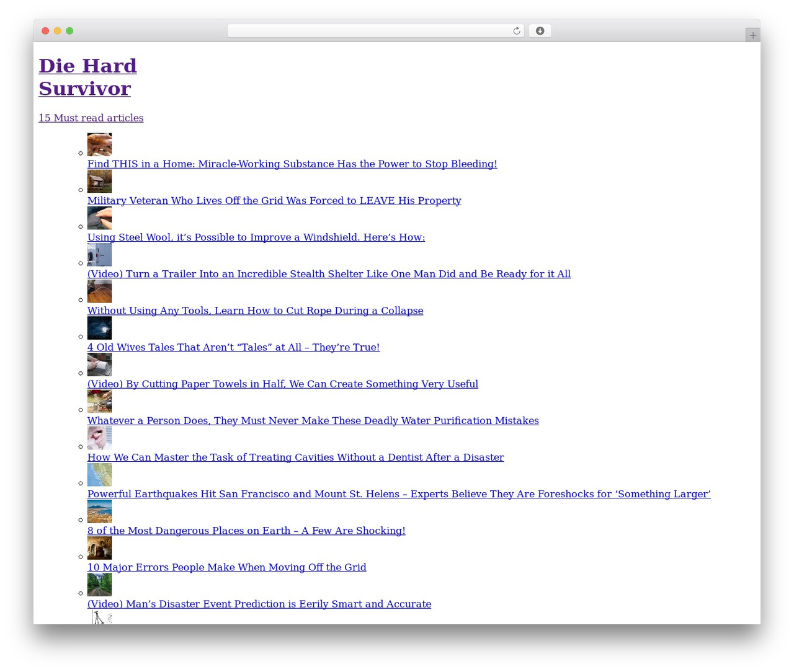This screenshot has height=672, width=794.
Task: Open the Powerful Earthquakes Hit San Francisco article
Action: click(x=399, y=493)
